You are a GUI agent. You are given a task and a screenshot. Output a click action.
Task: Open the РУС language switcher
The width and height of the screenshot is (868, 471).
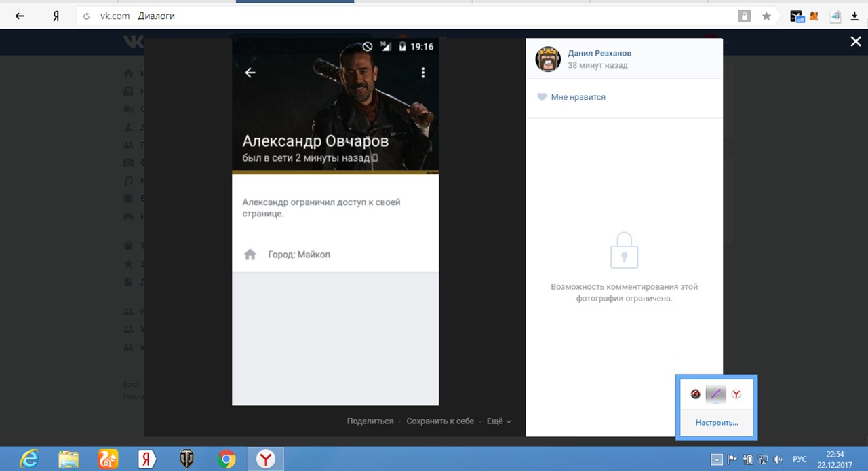click(800, 459)
